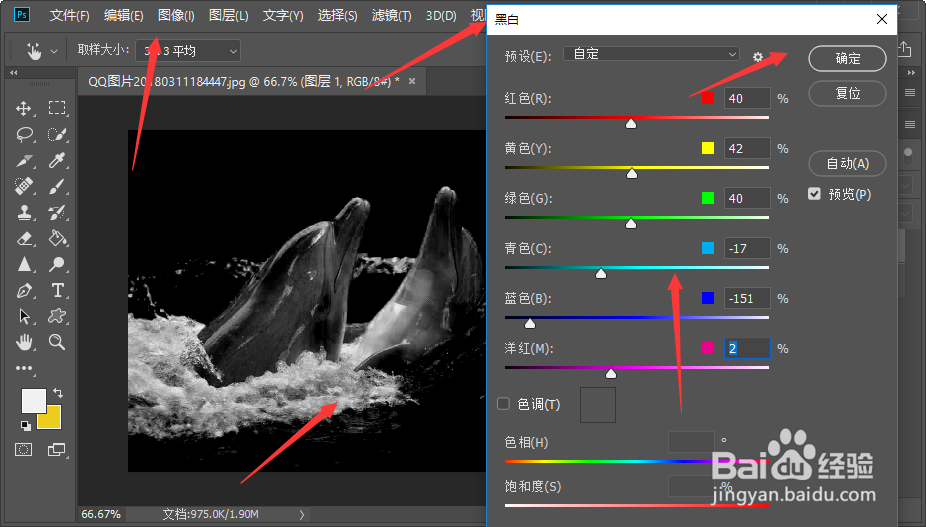The height and width of the screenshot is (527, 926).
Task: Enable the Tint (色调) checkbox
Action: [503, 404]
